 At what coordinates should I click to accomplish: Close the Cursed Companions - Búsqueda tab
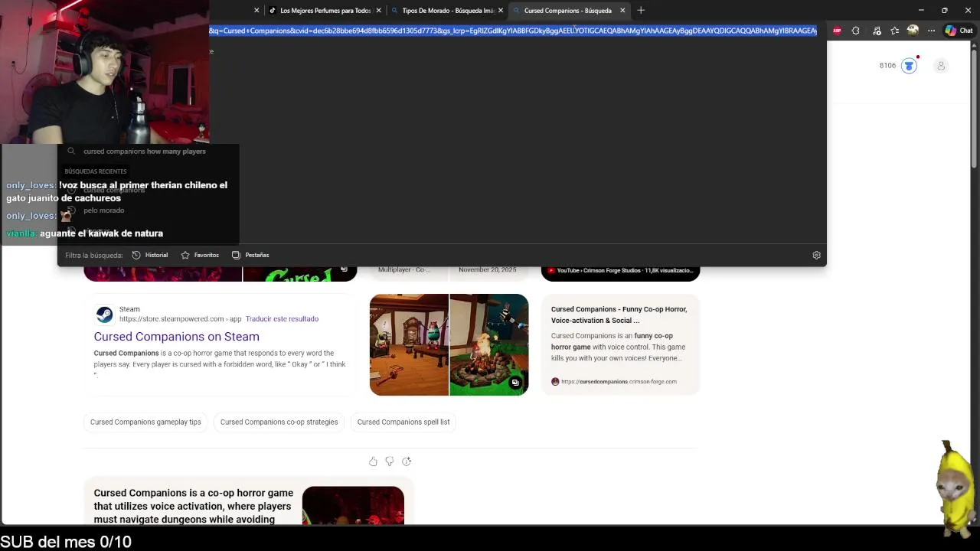click(622, 11)
